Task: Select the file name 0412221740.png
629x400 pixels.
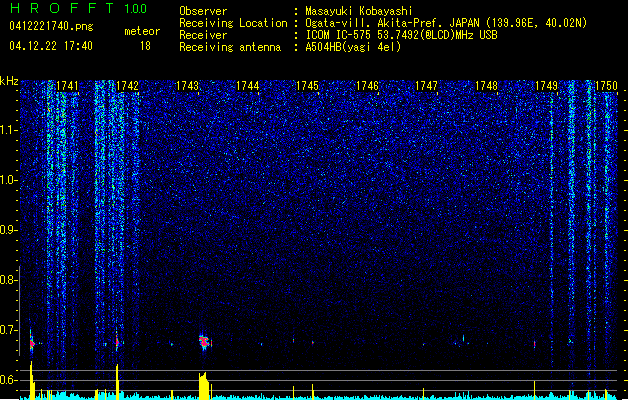Action: point(51,27)
